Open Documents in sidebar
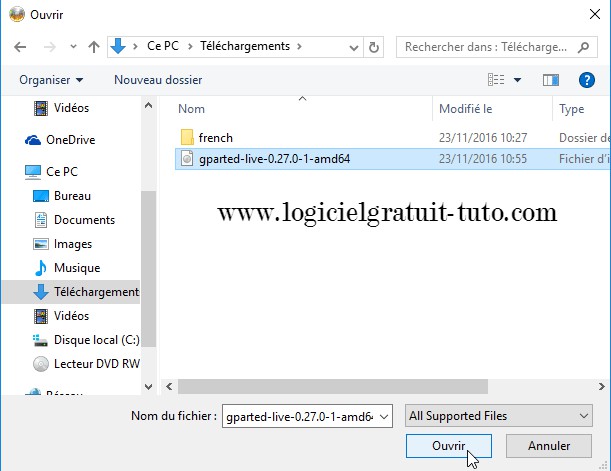 click(x=74, y=220)
